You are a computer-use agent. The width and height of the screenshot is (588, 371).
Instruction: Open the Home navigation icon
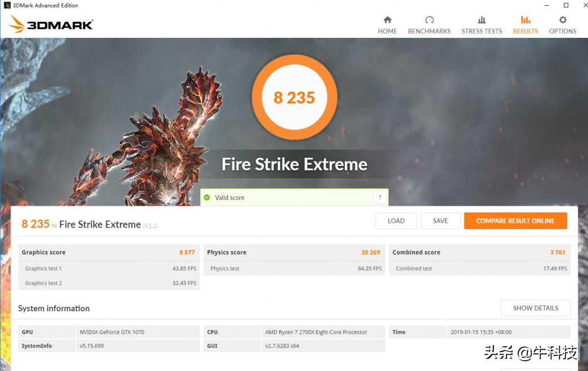tap(388, 19)
